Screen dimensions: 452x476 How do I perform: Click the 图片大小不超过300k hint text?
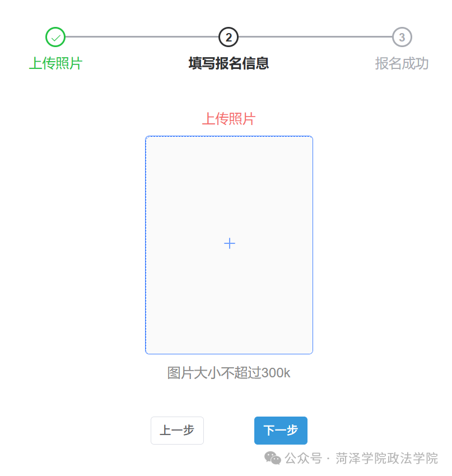pos(229,373)
